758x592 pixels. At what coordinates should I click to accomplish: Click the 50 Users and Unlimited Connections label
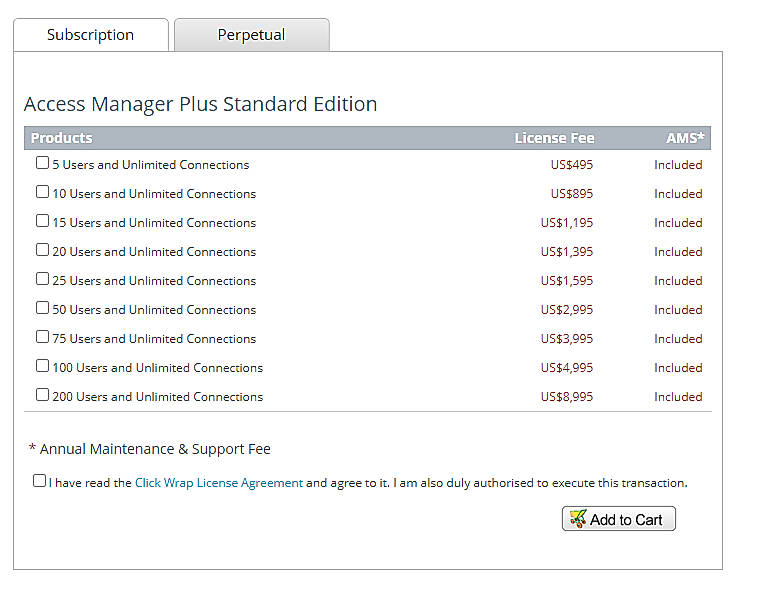point(154,310)
